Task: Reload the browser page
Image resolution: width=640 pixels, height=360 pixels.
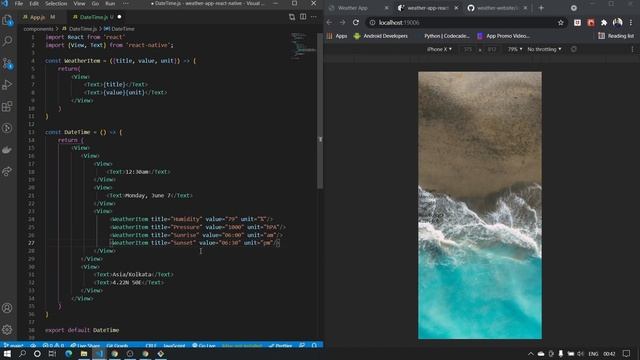Action: pyautogui.click(x=356, y=22)
